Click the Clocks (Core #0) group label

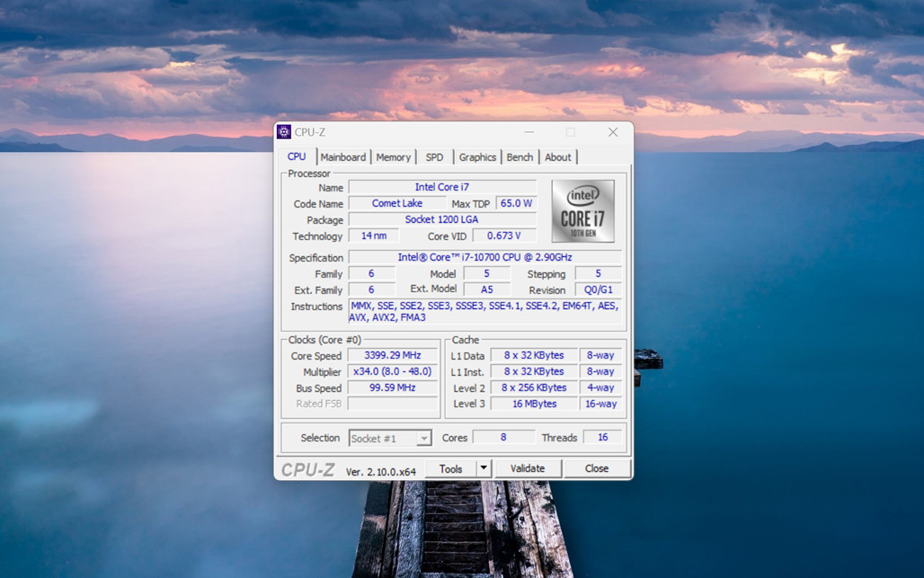[x=324, y=340]
